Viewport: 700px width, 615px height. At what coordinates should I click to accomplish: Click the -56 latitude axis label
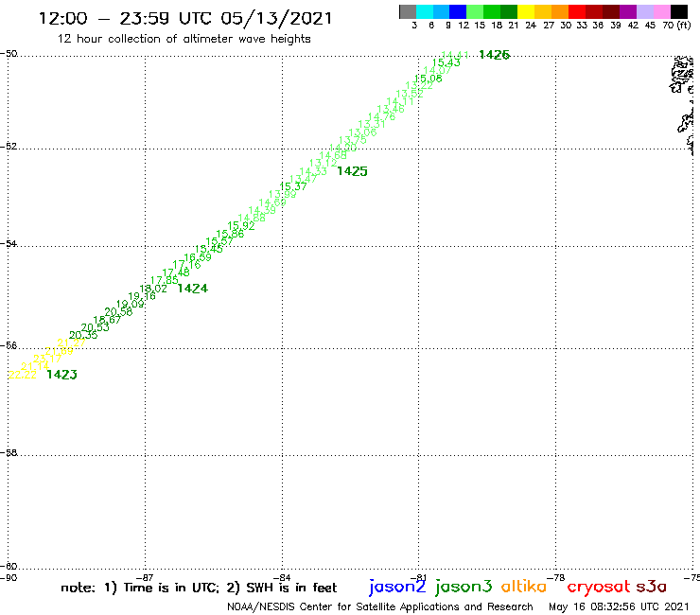point(9,345)
